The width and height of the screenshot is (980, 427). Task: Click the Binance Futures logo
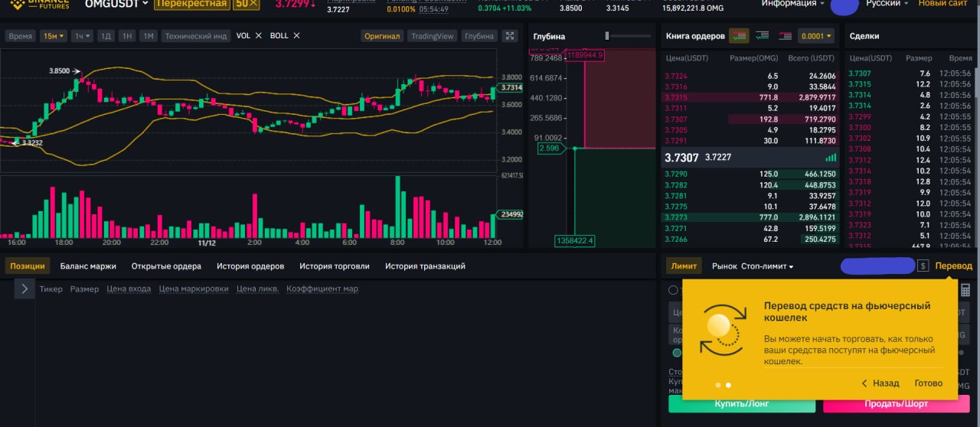click(x=41, y=4)
